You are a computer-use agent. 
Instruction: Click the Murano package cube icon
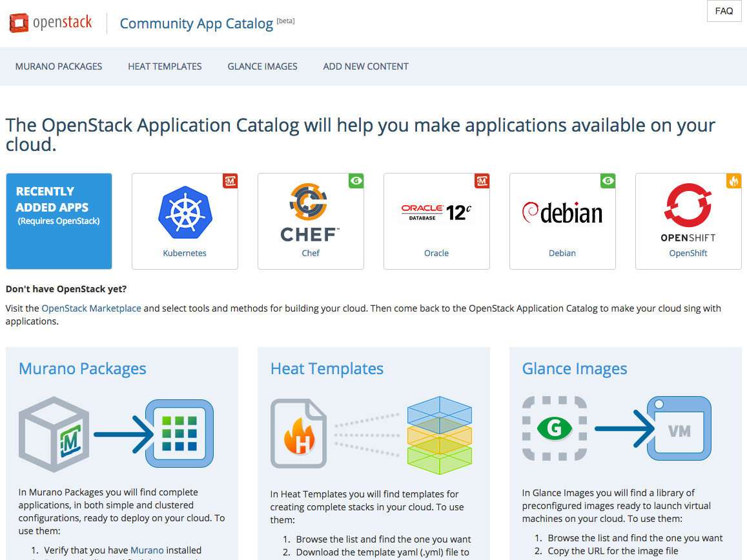(54, 434)
